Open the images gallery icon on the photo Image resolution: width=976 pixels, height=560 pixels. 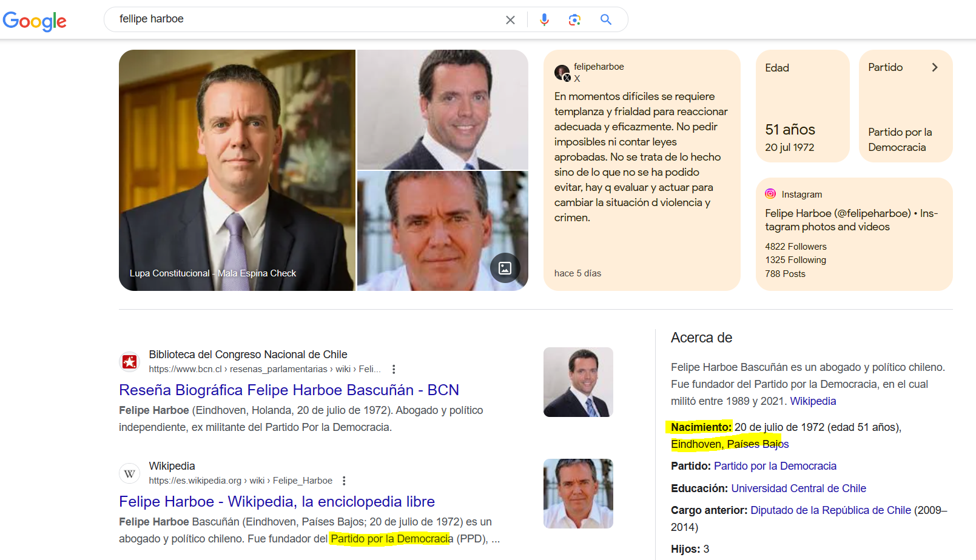pos(505,268)
